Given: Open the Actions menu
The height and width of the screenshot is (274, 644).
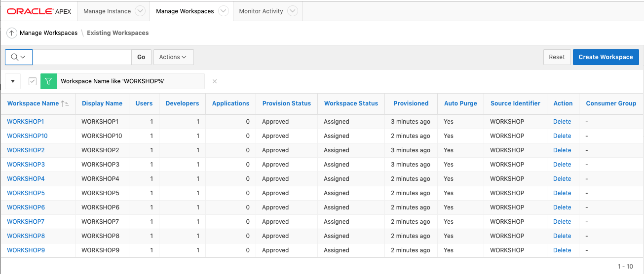Looking at the screenshot, I should point(173,57).
